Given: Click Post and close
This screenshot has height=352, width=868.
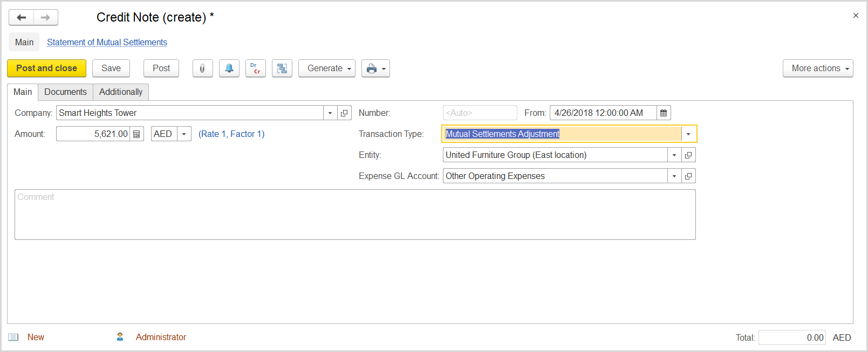Looking at the screenshot, I should [46, 68].
